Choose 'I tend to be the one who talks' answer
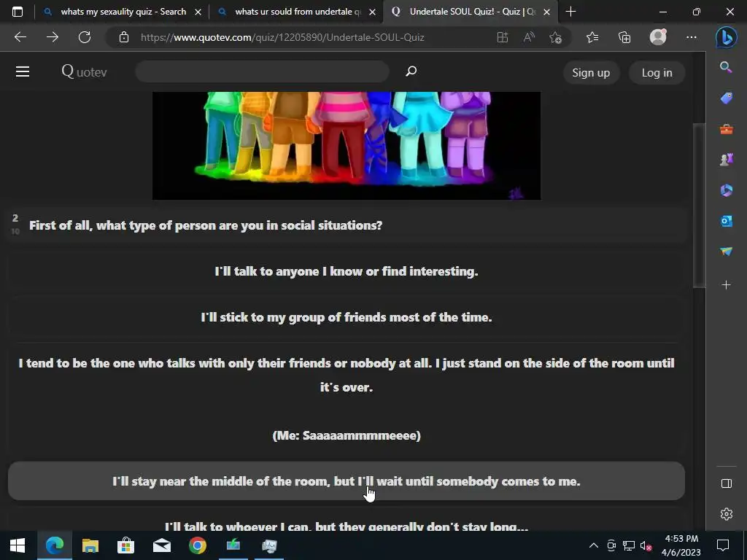The image size is (747, 560). tap(347, 399)
